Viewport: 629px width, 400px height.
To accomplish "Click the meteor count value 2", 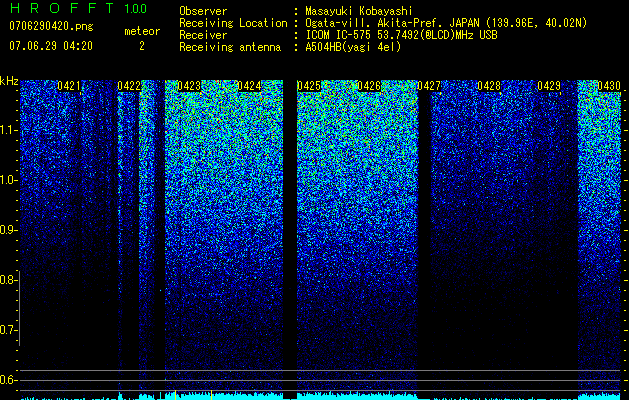I will click(x=142, y=46).
